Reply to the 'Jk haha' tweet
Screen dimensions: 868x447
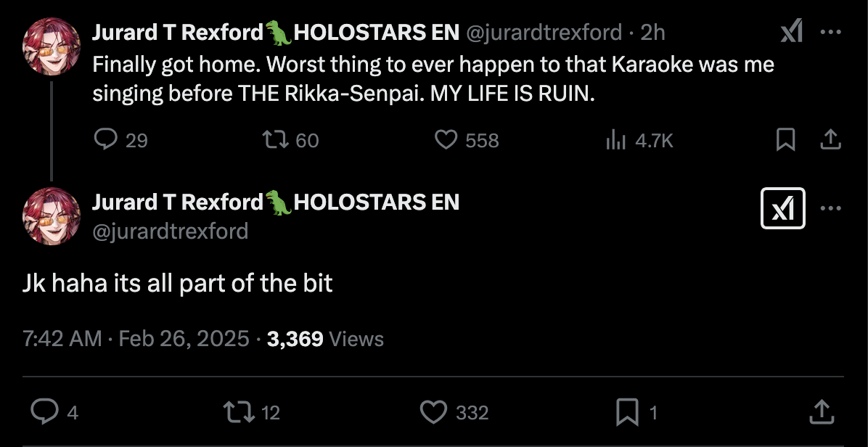coord(45,412)
